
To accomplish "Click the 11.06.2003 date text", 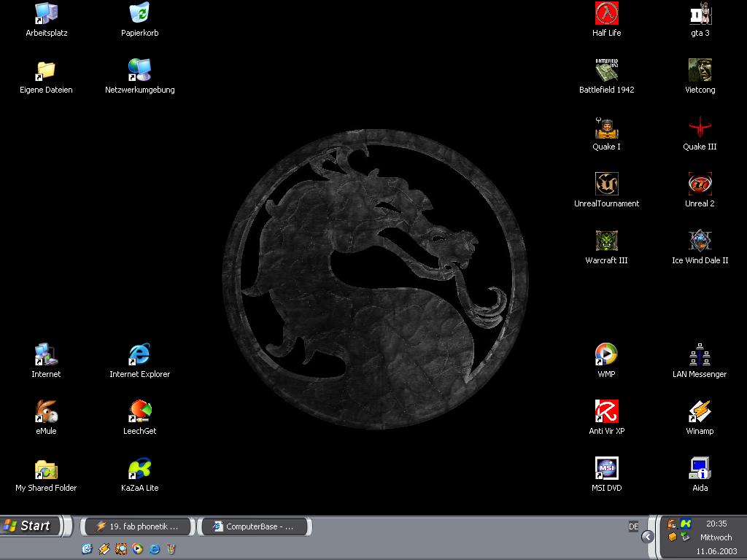I will click(x=716, y=551).
